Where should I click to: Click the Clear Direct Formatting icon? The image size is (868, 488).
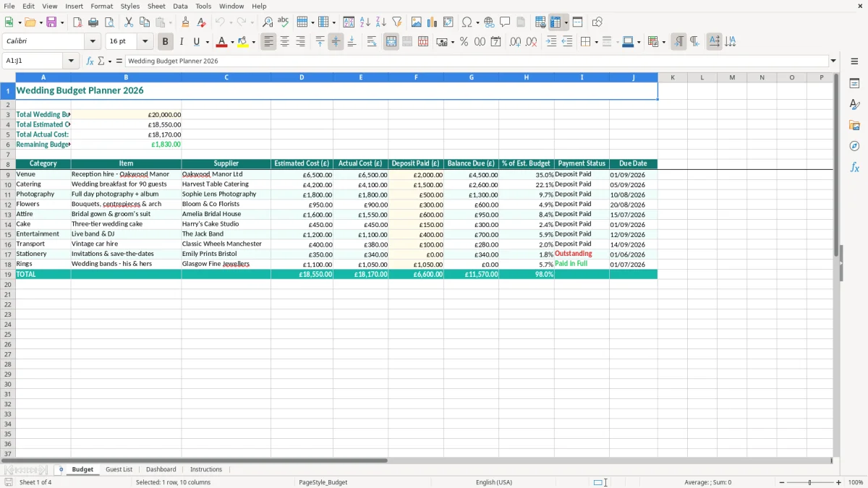pos(201,22)
